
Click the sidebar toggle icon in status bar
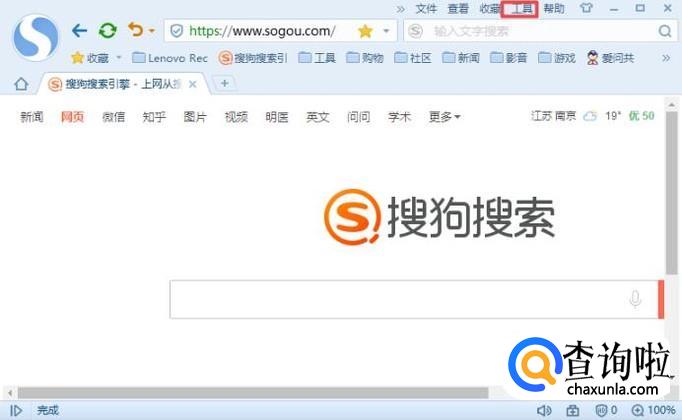click(16, 410)
